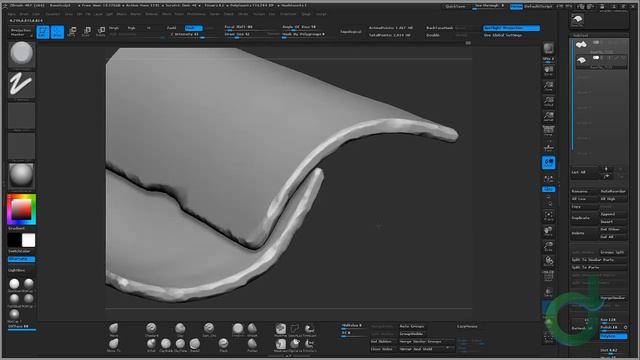Image resolution: width=640 pixels, height=360 pixels.
Task: Click the List All button
Action: click(584, 172)
